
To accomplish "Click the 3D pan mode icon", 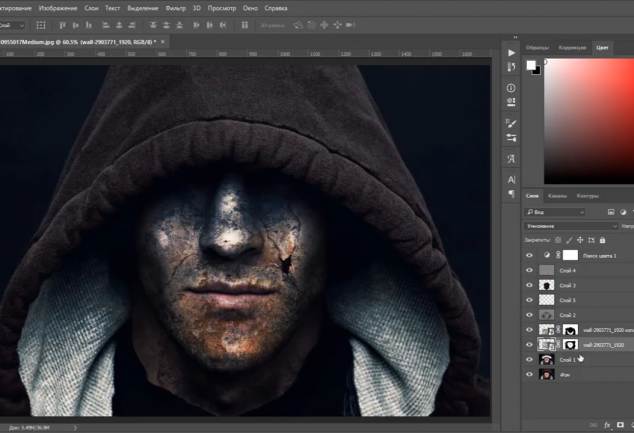I will click(324, 25).
